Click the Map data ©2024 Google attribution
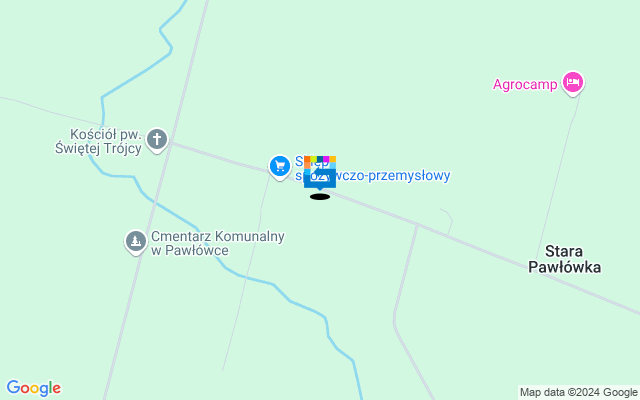Viewport: 640px width, 400px height. 579,392
